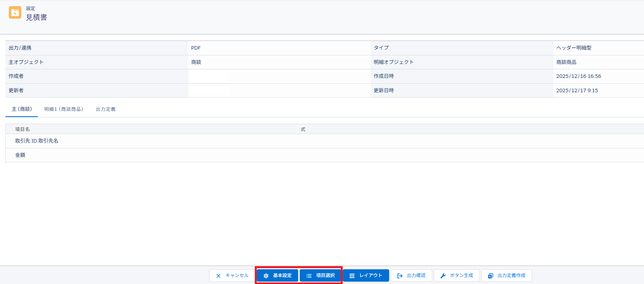Image resolution: width=644 pixels, height=284 pixels.
Task: Click the 商談商品 detail object value
Action: pyautogui.click(x=566, y=62)
